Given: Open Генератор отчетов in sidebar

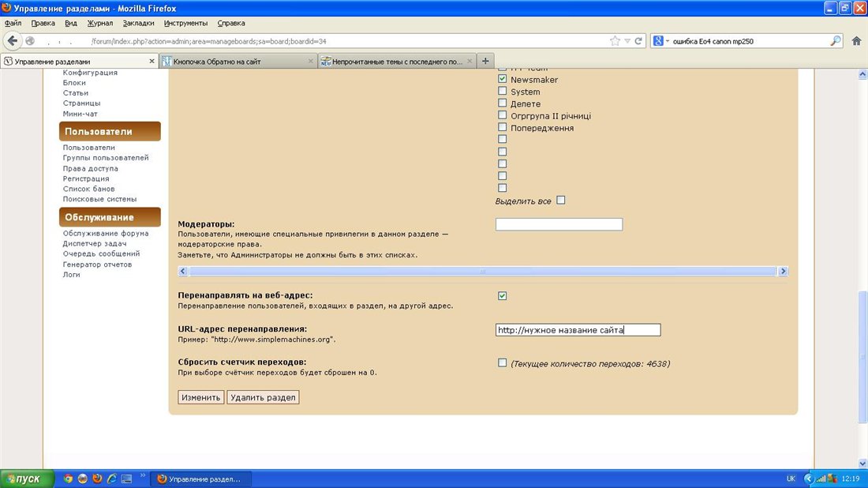Looking at the screenshot, I should 97,265.
